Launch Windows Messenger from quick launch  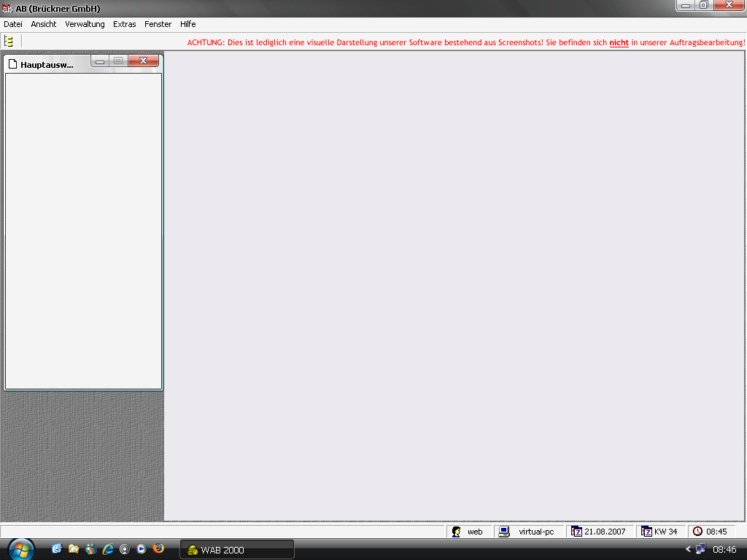[x=90, y=549]
